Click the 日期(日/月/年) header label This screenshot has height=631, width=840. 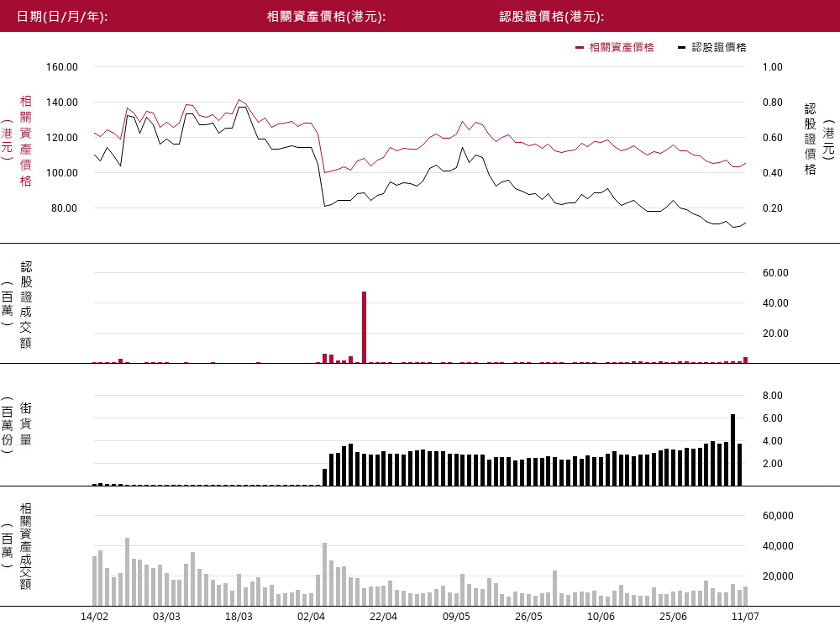click(62, 17)
